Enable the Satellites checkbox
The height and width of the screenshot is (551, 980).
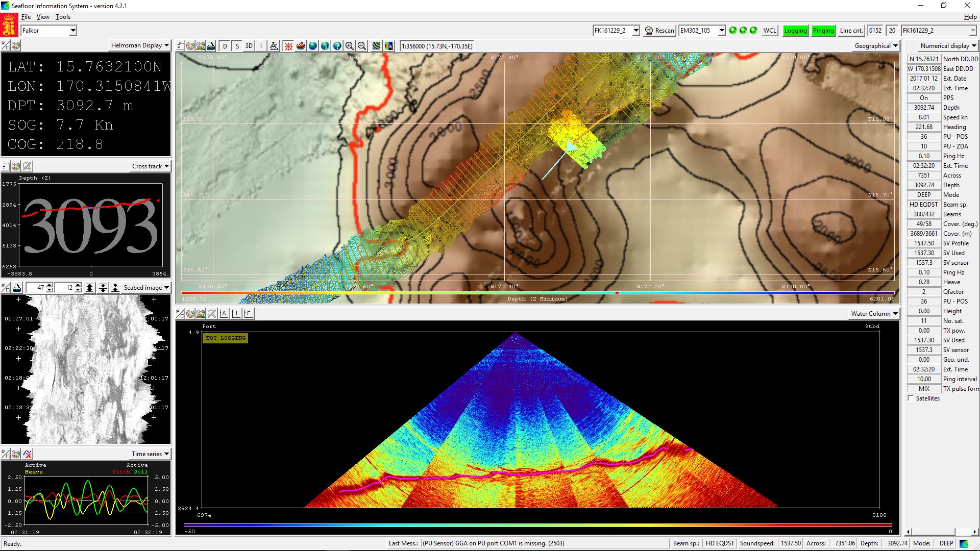(x=911, y=398)
